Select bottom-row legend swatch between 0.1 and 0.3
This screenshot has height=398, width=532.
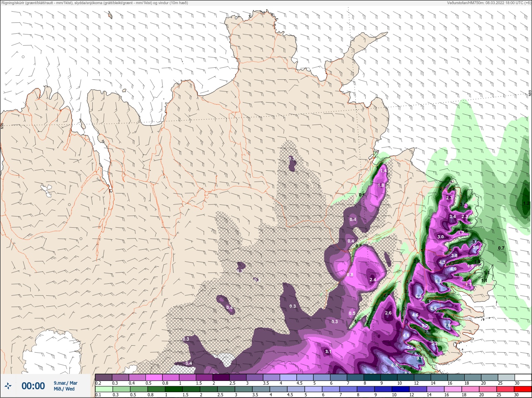tap(103, 389)
